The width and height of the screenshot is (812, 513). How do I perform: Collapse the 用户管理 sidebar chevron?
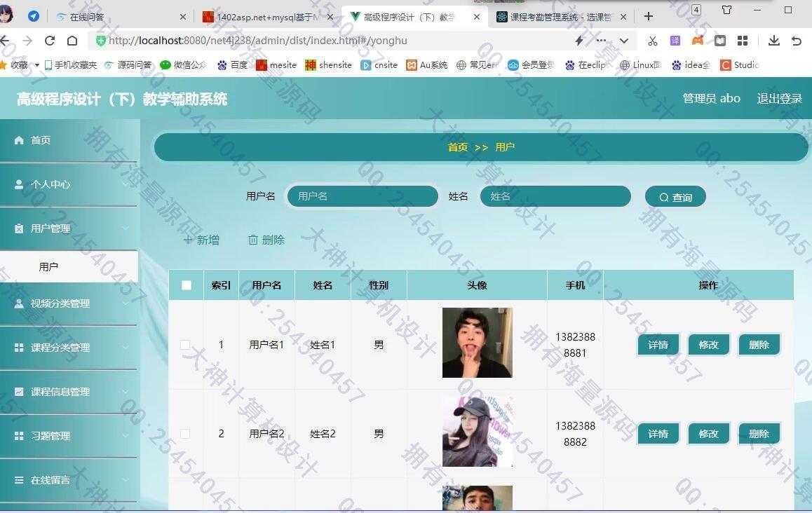click(126, 228)
